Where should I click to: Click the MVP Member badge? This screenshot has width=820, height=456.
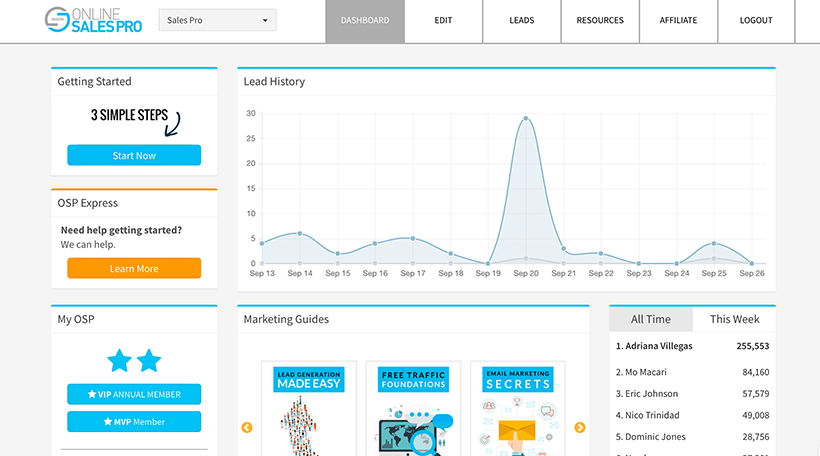coord(134,422)
